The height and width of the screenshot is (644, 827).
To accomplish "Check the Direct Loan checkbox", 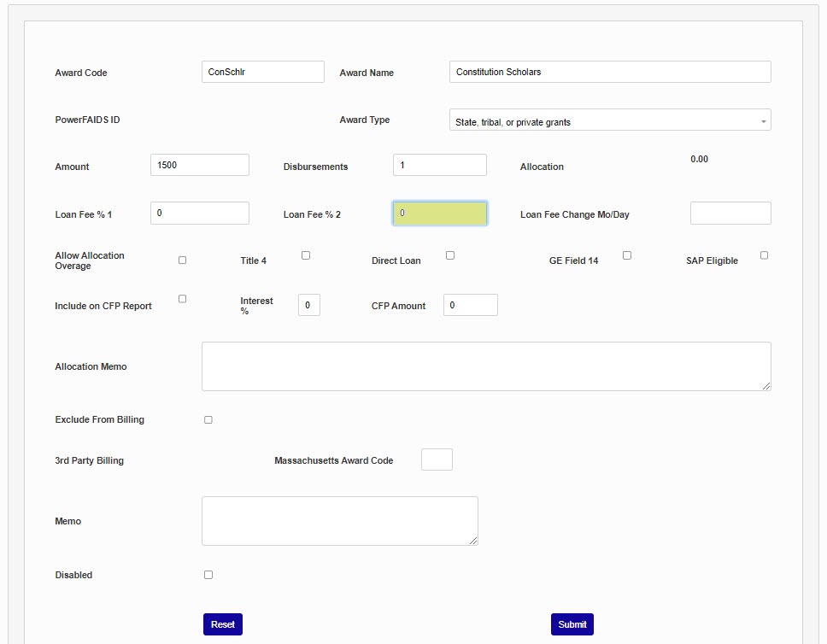I will coord(450,255).
